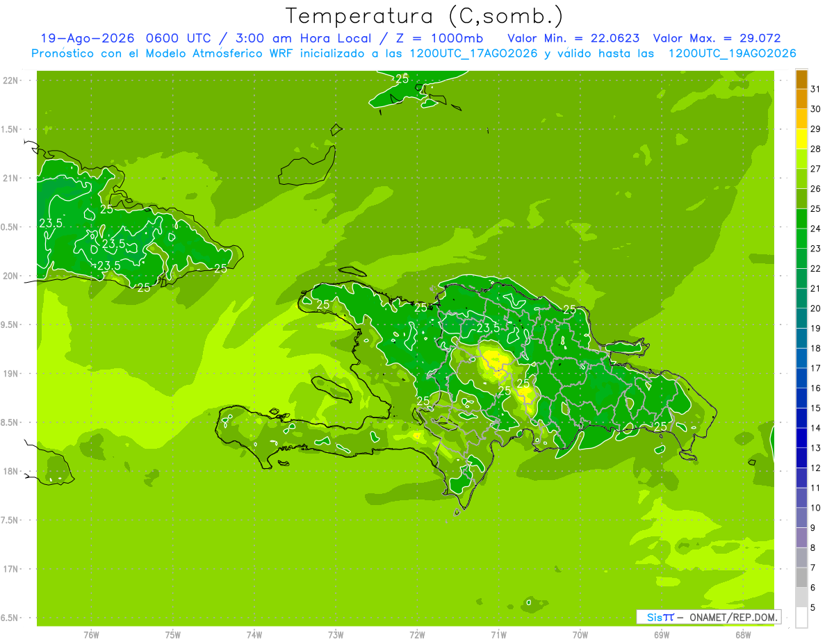This screenshot has width=834, height=644.
Task: Click the "21N" latitude axis label
Action: click(x=10, y=179)
